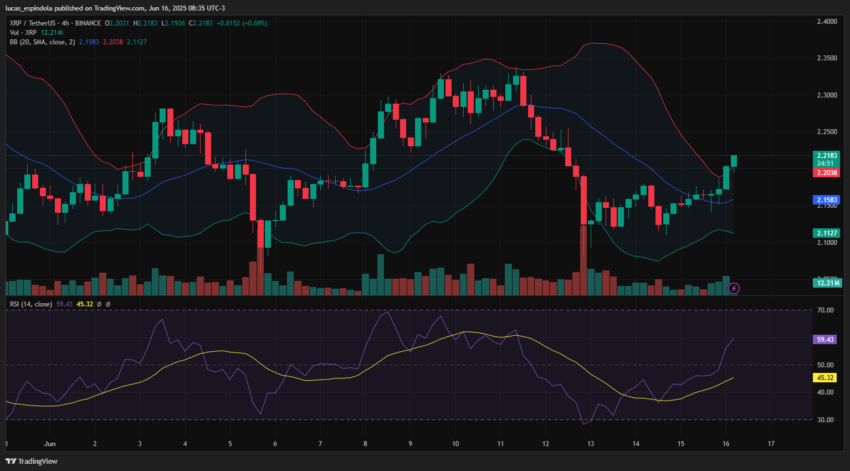Click the purple lightning bolt icon
Screen dimensions: 850x471
(x=734, y=288)
